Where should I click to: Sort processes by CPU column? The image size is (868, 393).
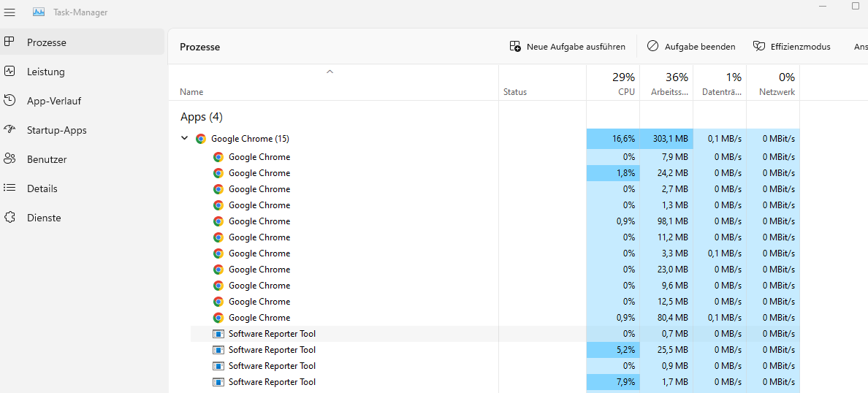pos(613,83)
